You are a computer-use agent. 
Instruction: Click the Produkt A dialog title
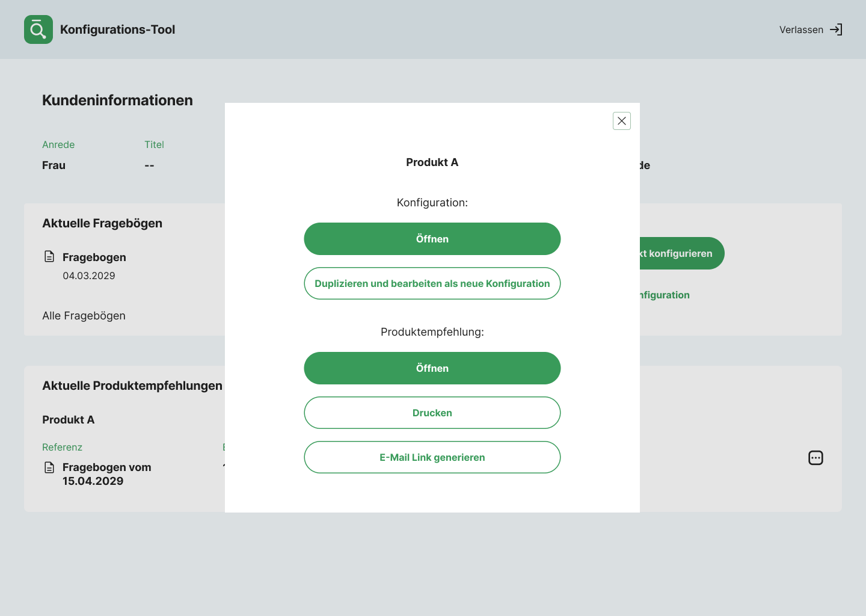point(432,162)
